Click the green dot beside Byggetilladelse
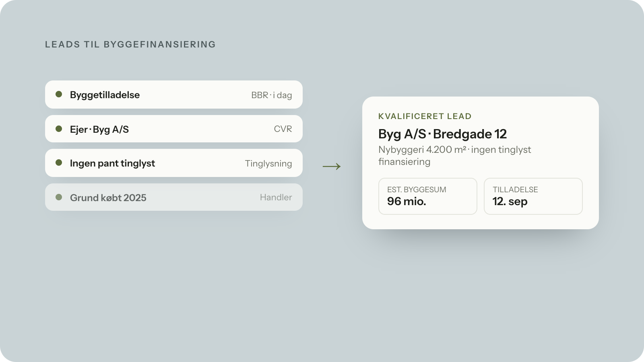The width and height of the screenshot is (644, 362). [59, 94]
